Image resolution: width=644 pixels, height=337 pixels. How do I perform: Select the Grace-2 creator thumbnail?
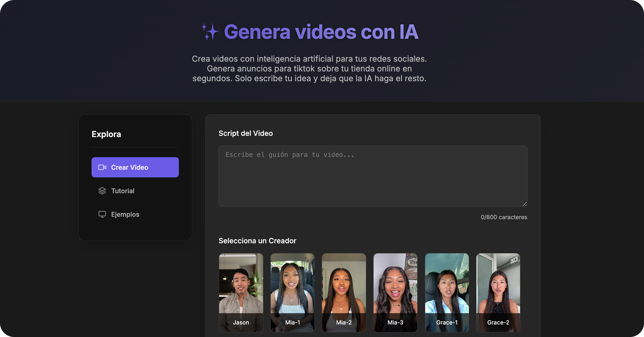coord(498,292)
